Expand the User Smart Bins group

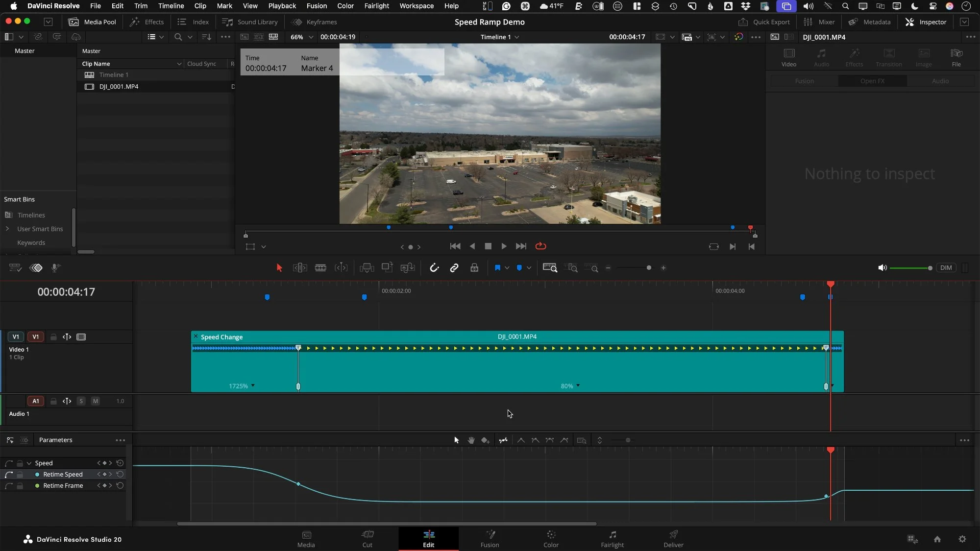[7, 229]
